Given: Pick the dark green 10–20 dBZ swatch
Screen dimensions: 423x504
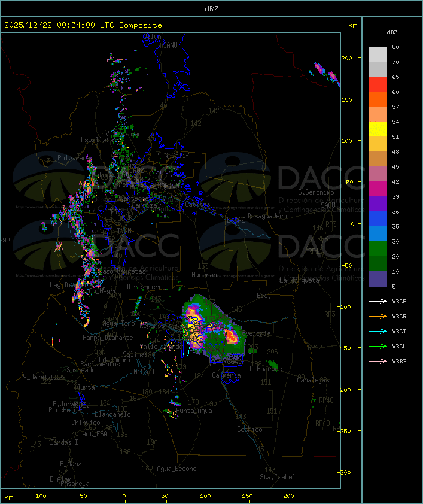Looking at the screenshot, I should pyautogui.click(x=378, y=263).
